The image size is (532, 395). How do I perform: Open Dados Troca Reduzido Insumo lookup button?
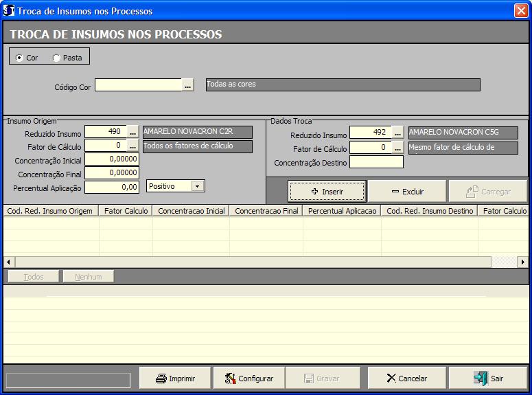(x=398, y=133)
